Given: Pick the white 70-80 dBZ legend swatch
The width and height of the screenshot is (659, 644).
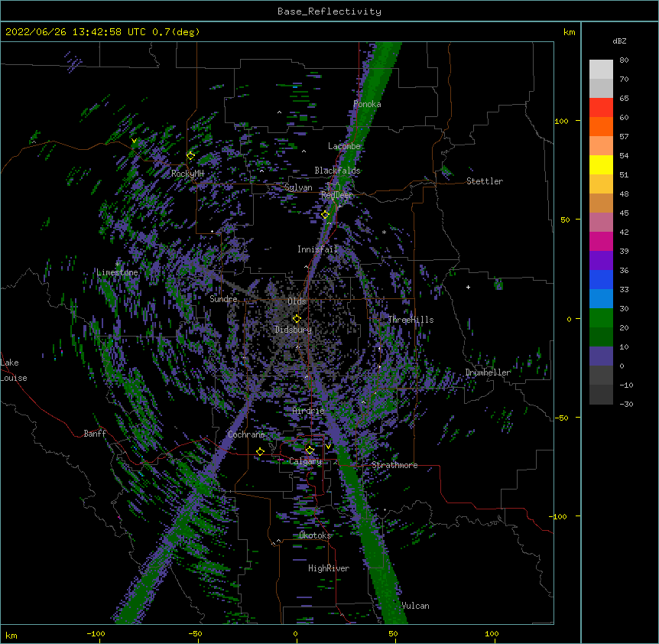Looking at the screenshot, I should [601, 70].
